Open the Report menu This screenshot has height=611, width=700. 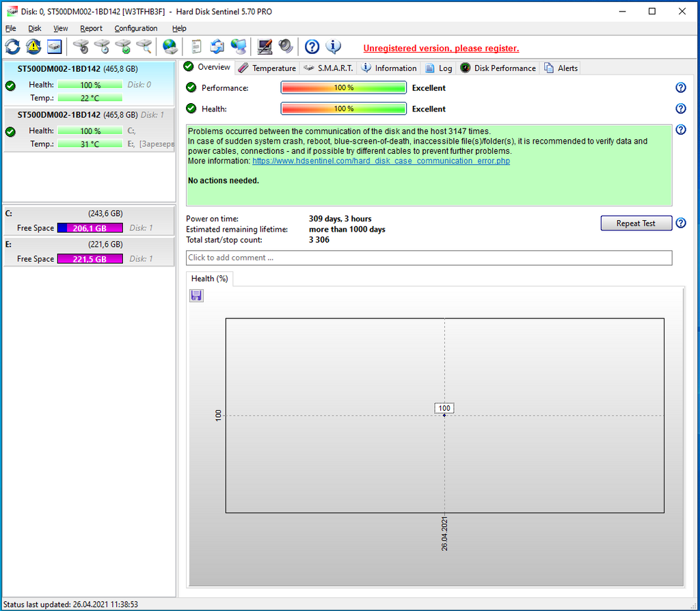point(91,29)
